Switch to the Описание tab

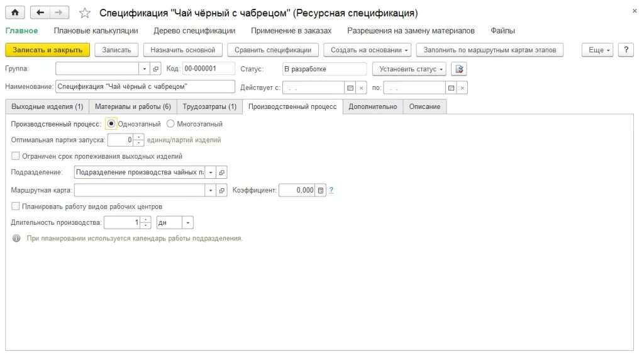click(x=425, y=106)
